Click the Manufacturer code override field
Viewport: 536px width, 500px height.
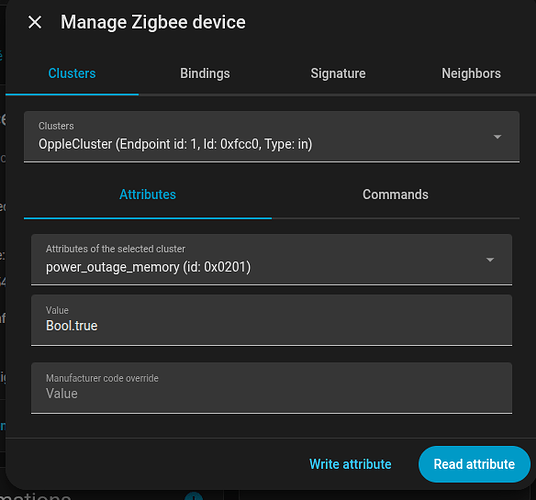click(x=271, y=388)
